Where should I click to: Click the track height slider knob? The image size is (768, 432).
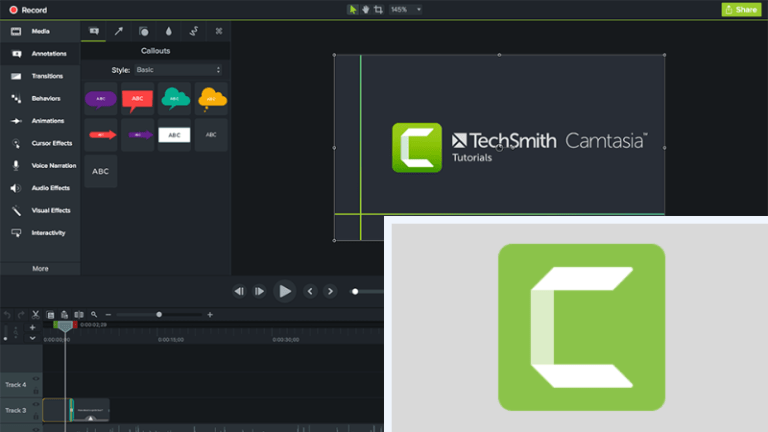pos(5,338)
